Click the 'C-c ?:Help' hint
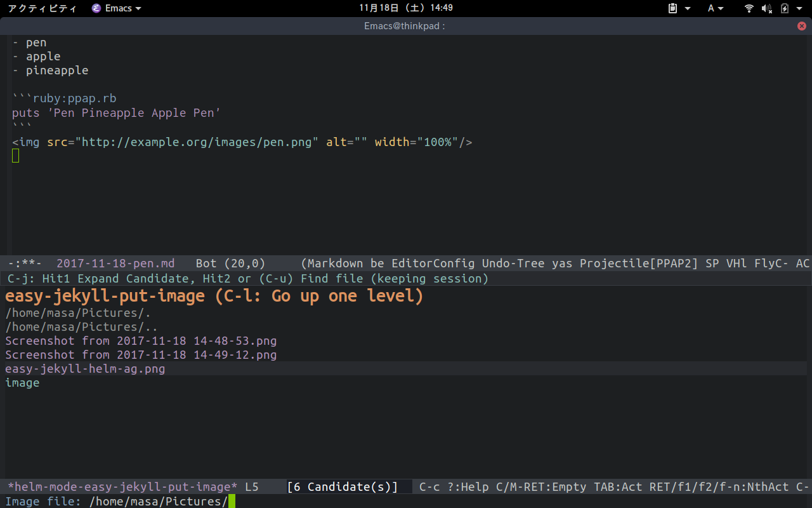Screen dimensions: 812x508 click(x=454, y=487)
